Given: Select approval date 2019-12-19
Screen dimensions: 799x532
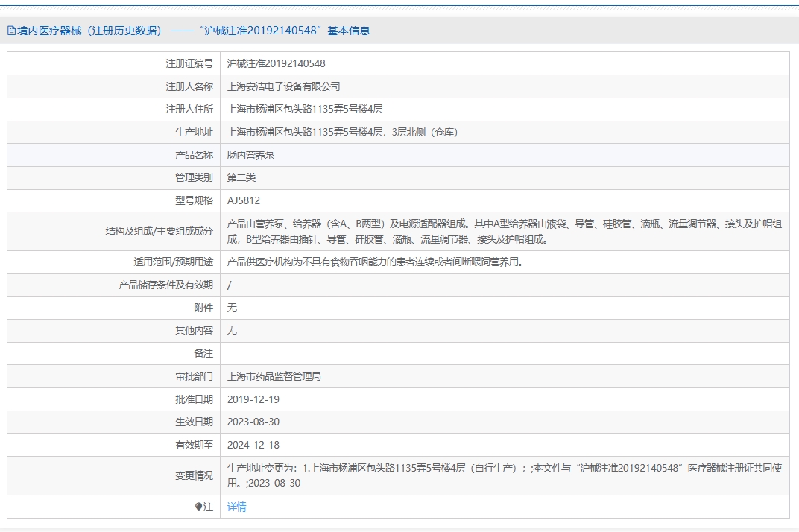Looking at the screenshot, I should pos(253,399).
